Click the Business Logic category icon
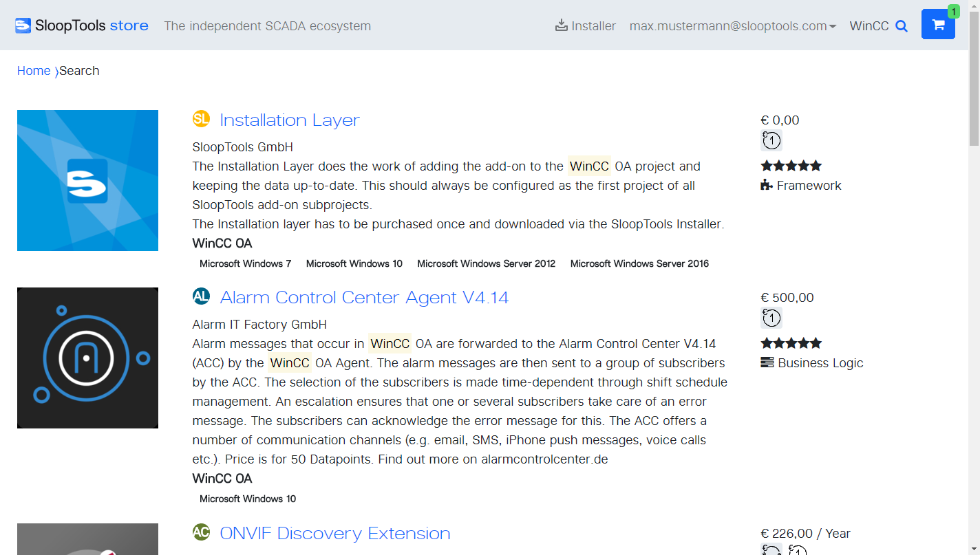The image size is (980, 555). click(x=767, y=362)
